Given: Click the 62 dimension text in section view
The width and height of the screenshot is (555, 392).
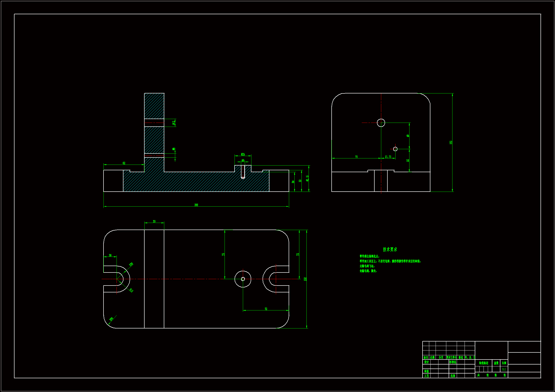Looking at the screenshot, I should 124,163.
